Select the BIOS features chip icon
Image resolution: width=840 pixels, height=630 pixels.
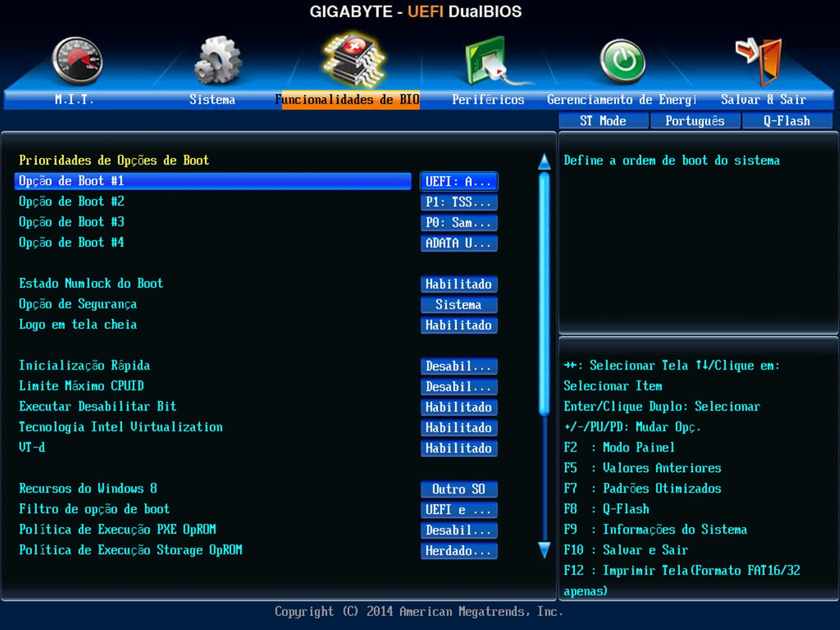click(x=354, y=59)
